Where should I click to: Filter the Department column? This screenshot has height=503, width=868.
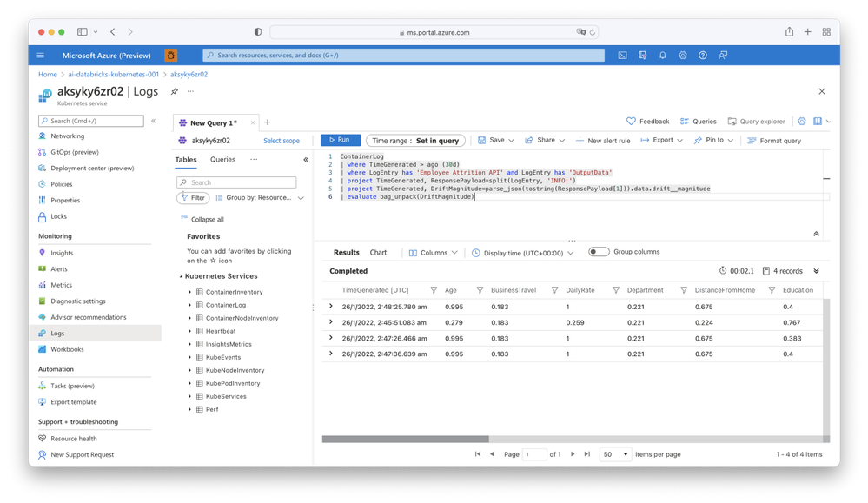pos(684,290)
